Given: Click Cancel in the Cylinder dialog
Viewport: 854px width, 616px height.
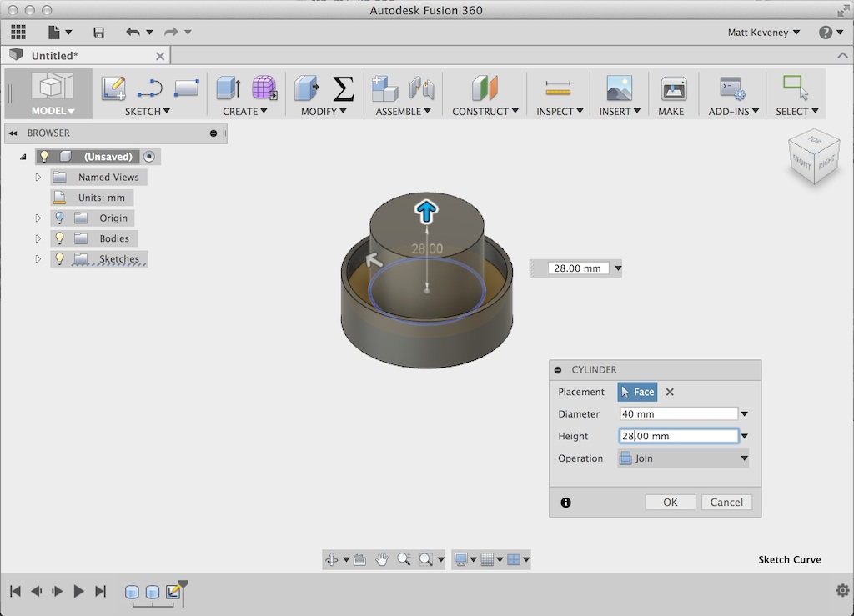Looking at the screenshot, I should [x=726, y=502].
